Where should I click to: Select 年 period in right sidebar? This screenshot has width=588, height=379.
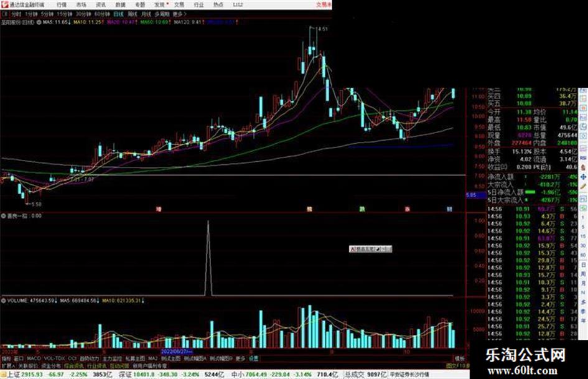[x=583, y=321]
